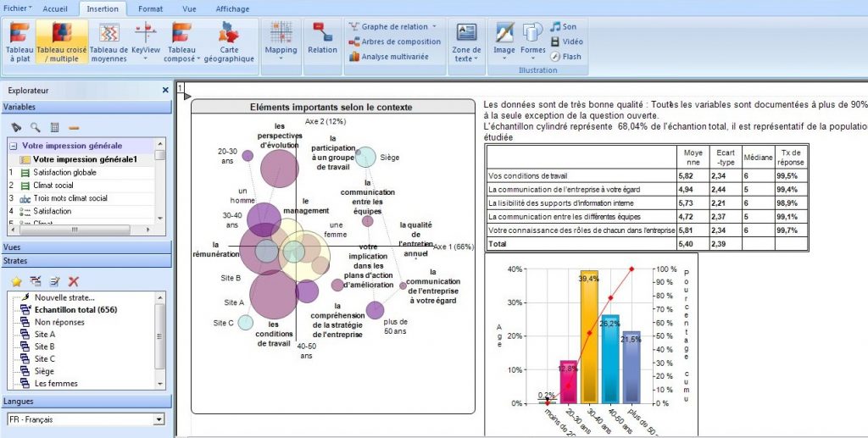Click the Tableau à plat icon
Image resolution: width=868 pixels, height=438 pixels.
[x=19, y=42]
